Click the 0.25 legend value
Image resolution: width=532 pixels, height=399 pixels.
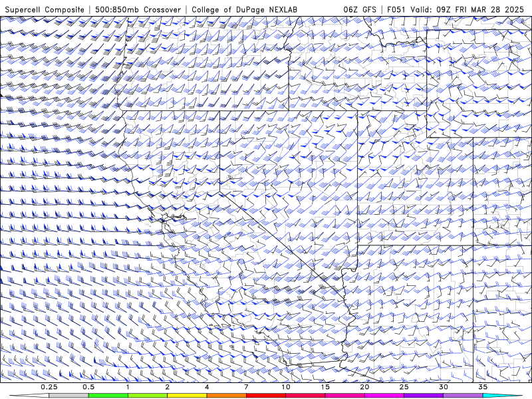[x=49, y=387]
